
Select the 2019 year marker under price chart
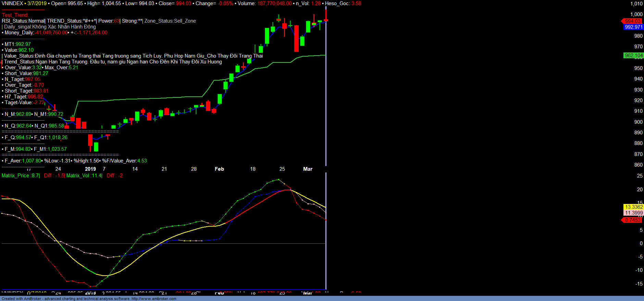(90, 169)
